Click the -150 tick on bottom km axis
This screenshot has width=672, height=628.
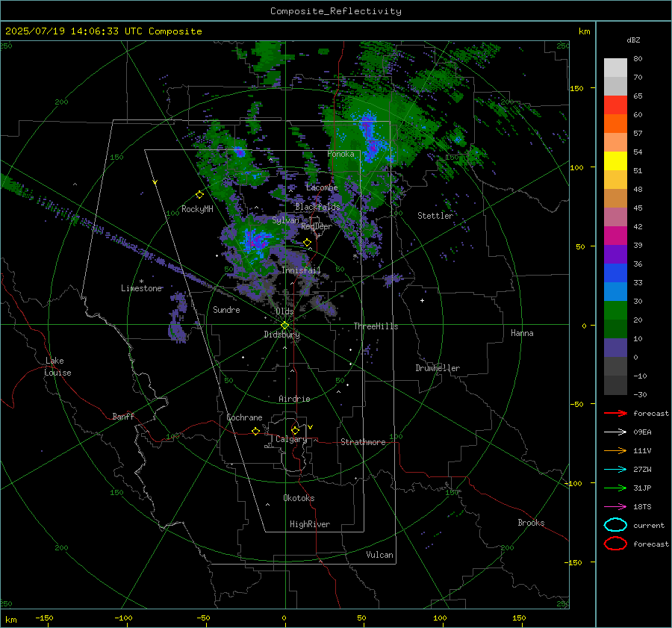44,618
